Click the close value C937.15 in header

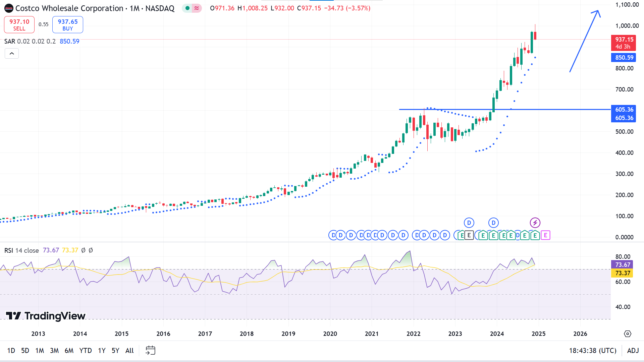click(309, 8)
